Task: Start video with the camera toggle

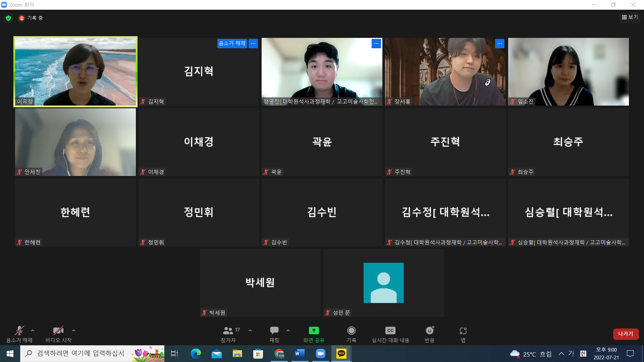Action: pyautogui.click(x=58, y=331)
